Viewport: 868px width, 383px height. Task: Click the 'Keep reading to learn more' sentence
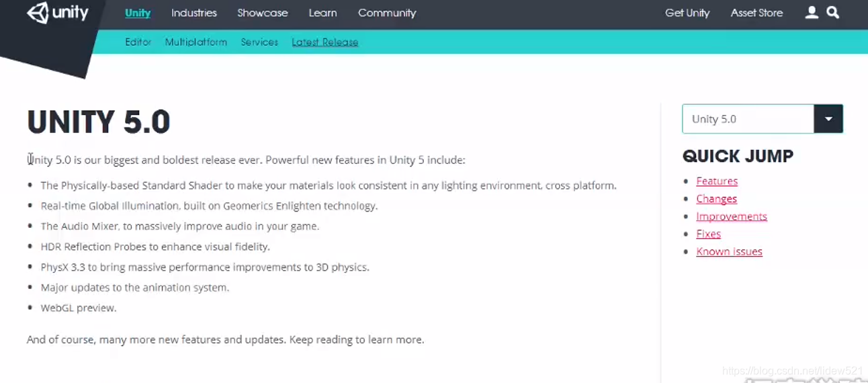pyautogui.click(x=357, y=340)
